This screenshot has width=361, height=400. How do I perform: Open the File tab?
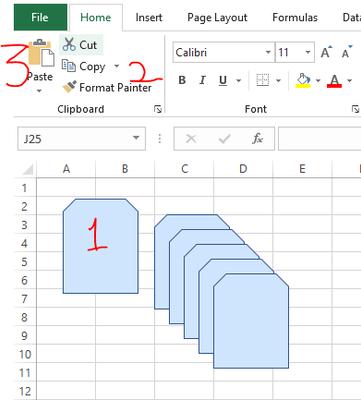click(x=40, y=17)
